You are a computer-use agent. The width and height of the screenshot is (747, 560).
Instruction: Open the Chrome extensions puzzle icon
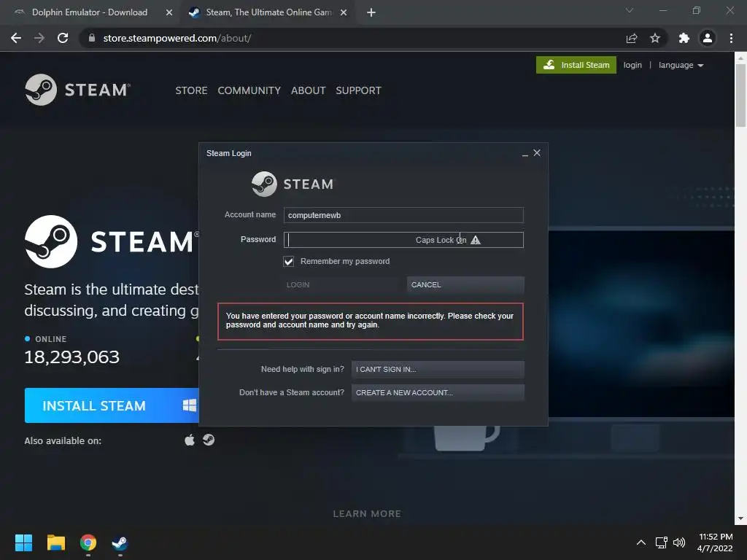coord(684,38)
